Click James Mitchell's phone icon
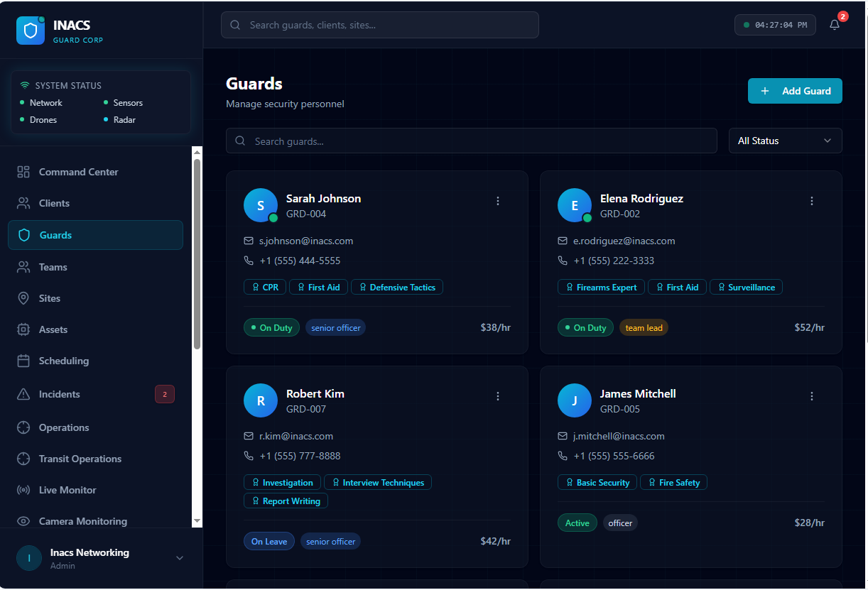The width and height of the screenshot is (868, 590). click(x=563, y=456)
